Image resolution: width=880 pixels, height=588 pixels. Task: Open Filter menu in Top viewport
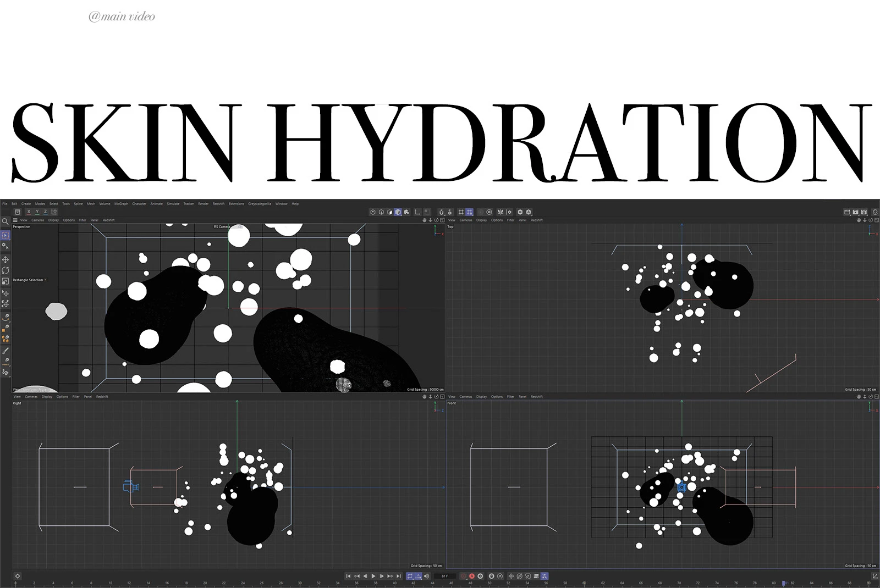[x=511, y=220]
